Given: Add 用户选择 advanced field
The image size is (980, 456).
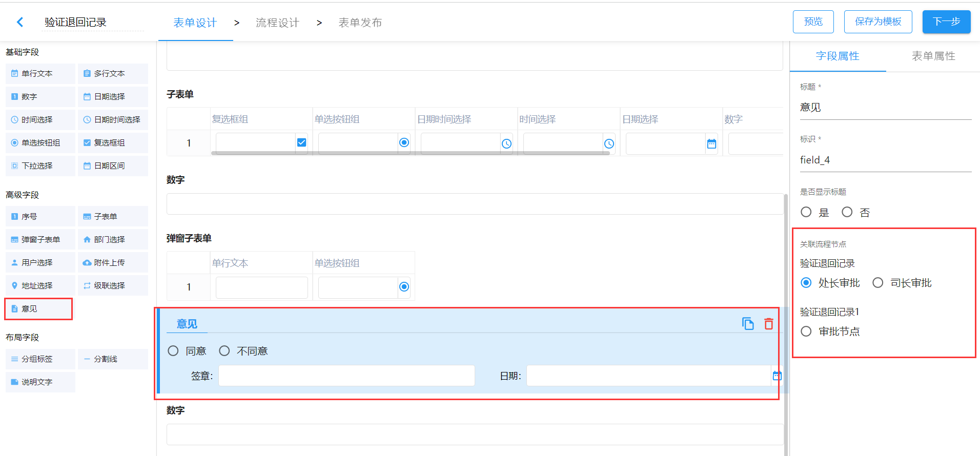Looking at the screenshot, I should [40, 263].
